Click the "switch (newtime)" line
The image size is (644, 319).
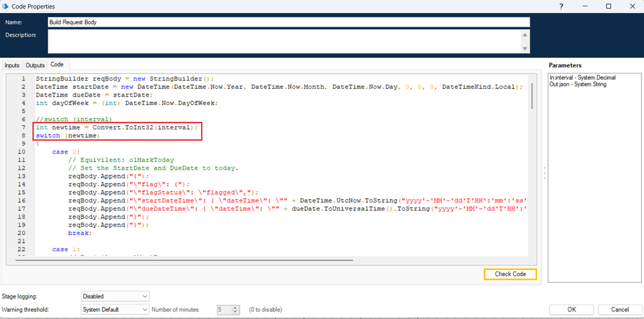point(68,135)
